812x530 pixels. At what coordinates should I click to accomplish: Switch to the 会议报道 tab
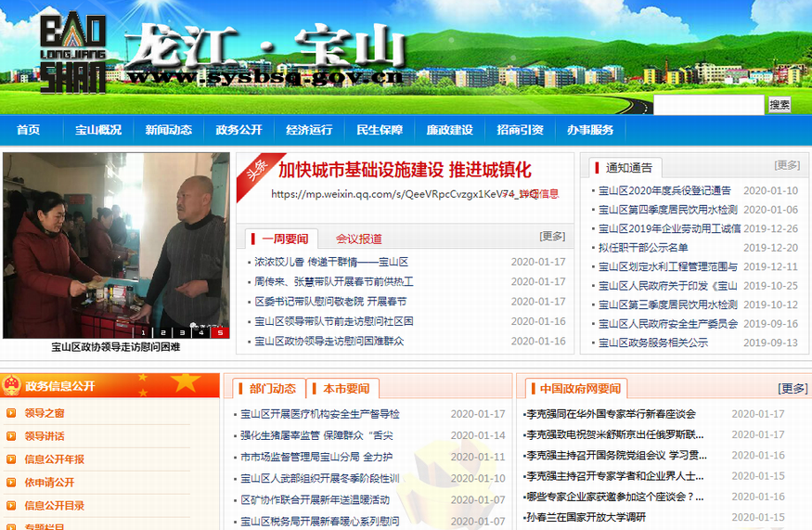click(358, 239)
